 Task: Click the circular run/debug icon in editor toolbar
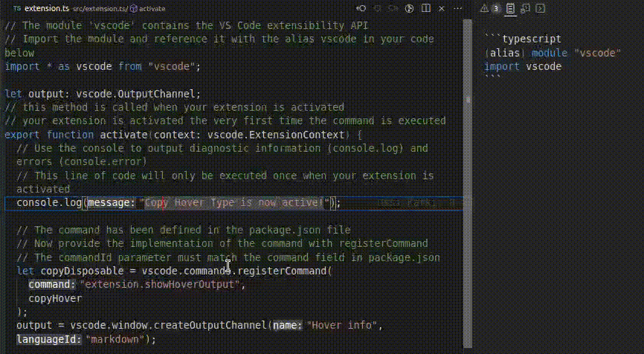pyautogui.click(x=409, y=8)
